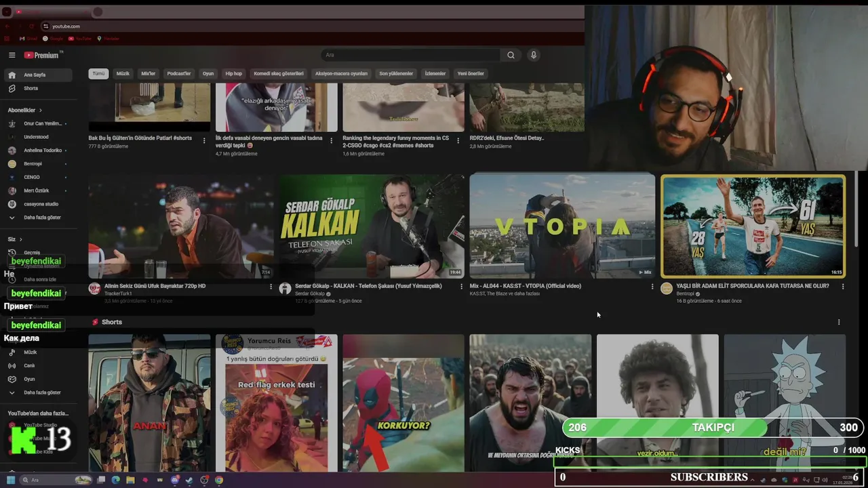This screenshot has width=868, height=488.
Task: Expand 'Daha fazla göster' under subscriptions
Action: pyautogui.click(x=39, y=218)
